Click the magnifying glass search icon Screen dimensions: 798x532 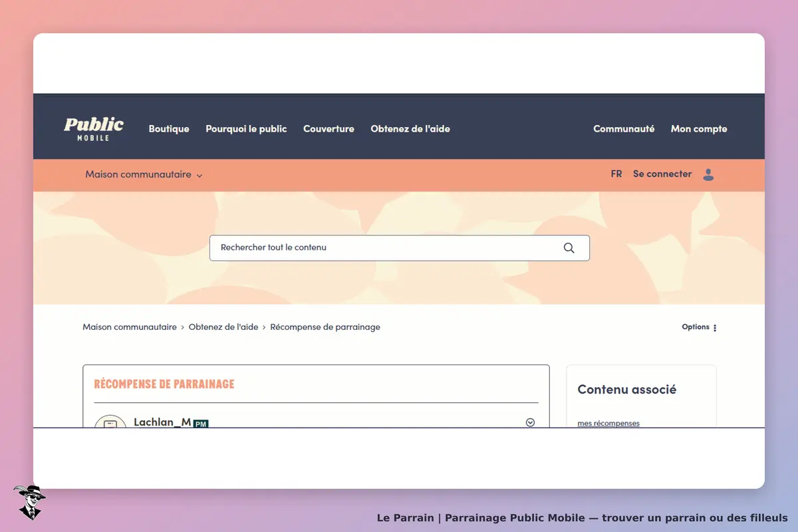coord(569,247)
